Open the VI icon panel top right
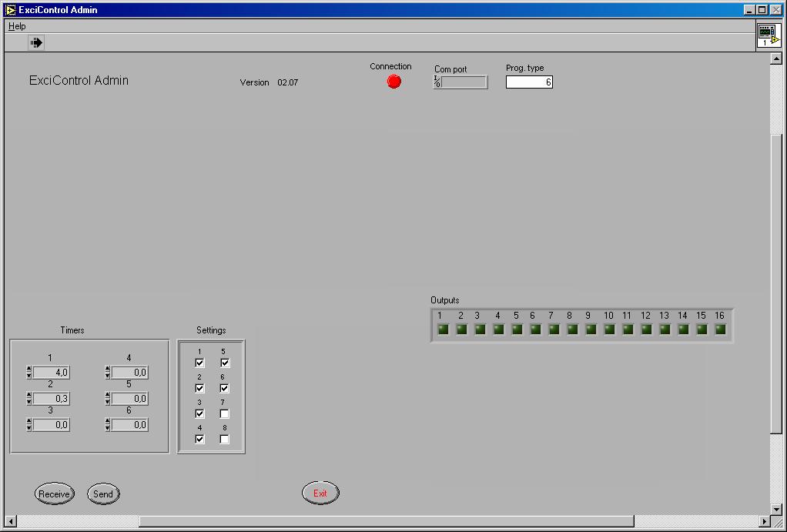This screenshot has height=532, width=787. tap(769, 35)
